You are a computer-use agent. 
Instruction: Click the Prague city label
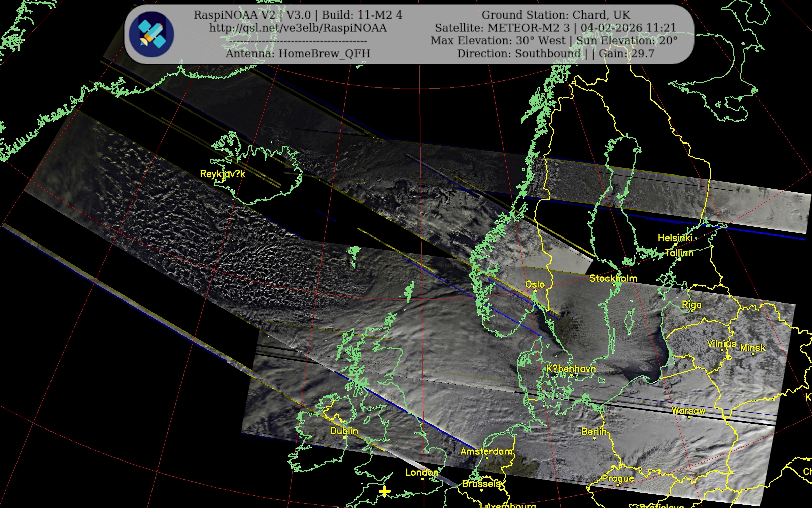618,478
